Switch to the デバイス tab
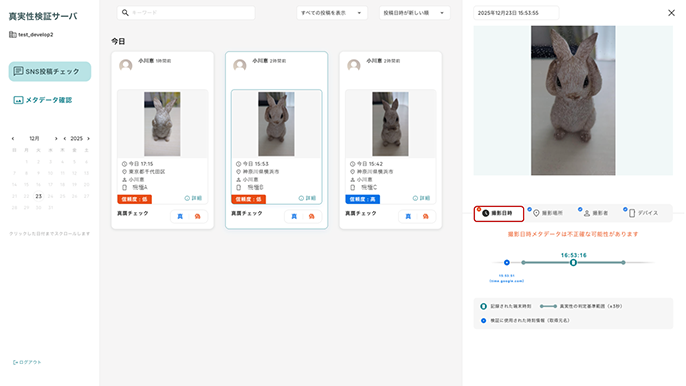Image resolution: width=686 pixels, height=386 pixels. pyautogui.click(x=643, y=213)
